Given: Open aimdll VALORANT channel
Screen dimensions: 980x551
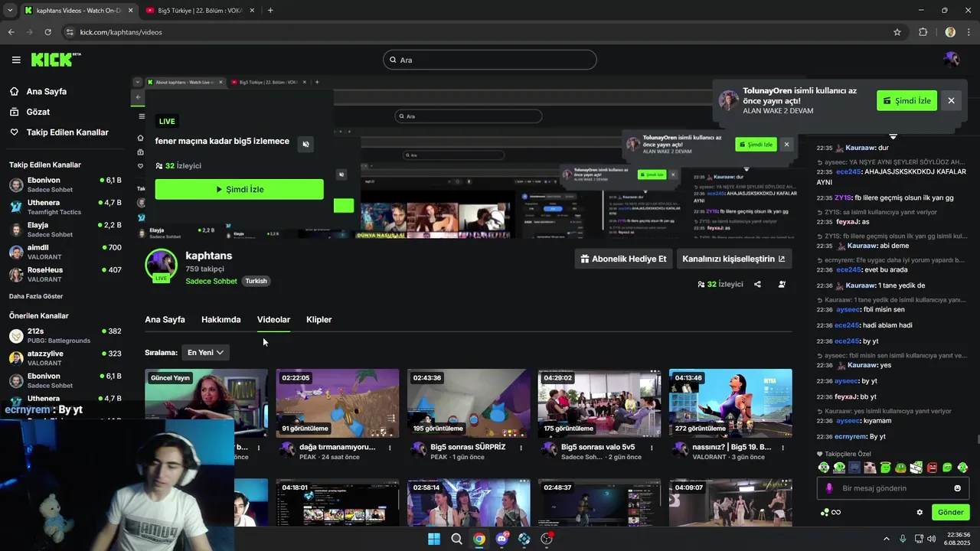Looking at the screenshot, I should pyautogui.click(x=65, y=252).
